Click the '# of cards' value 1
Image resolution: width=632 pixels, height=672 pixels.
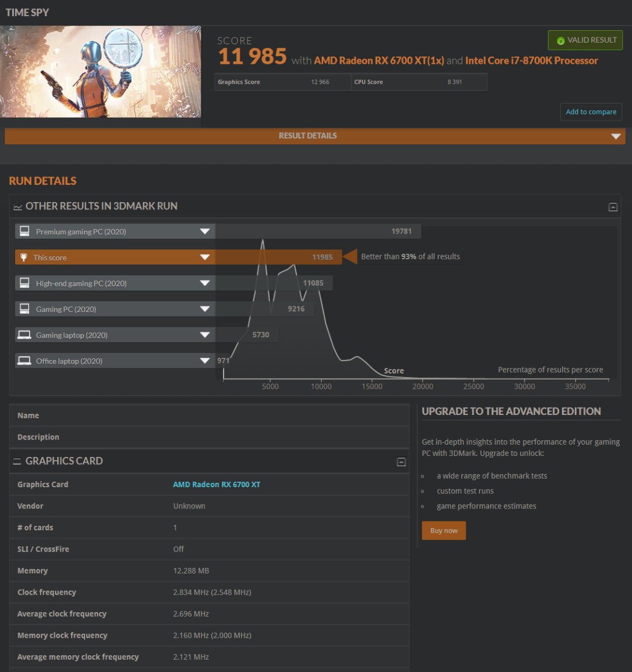[x=175, y=528]
